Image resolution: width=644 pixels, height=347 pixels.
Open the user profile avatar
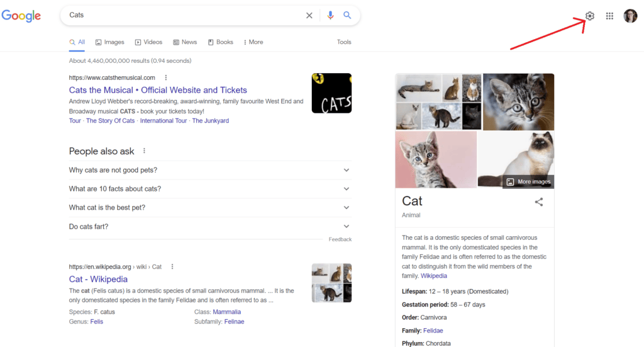click(x=630, y=16)
